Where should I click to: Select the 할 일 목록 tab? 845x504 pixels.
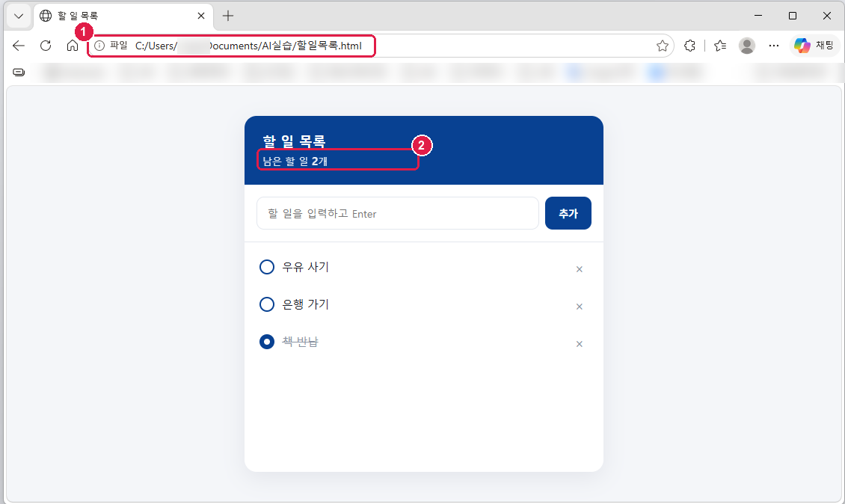click(x=123, y=16)
